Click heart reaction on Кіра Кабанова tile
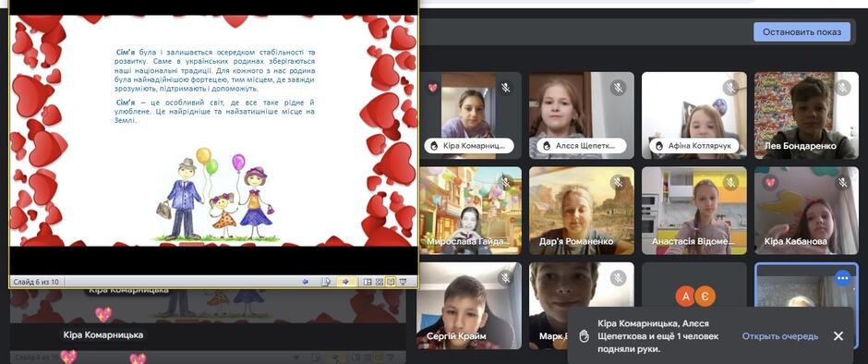The width and height of the screenshot is (868, 364). coord(770,182)
